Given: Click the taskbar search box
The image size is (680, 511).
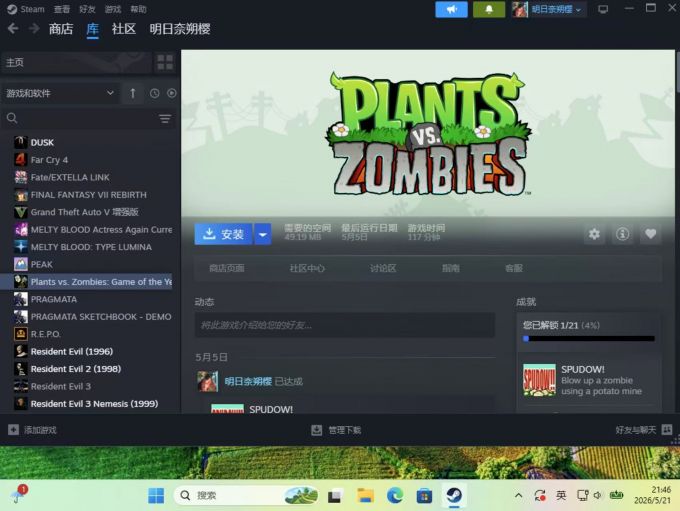Looking at the screenshot, I should [x=245, y=495].
